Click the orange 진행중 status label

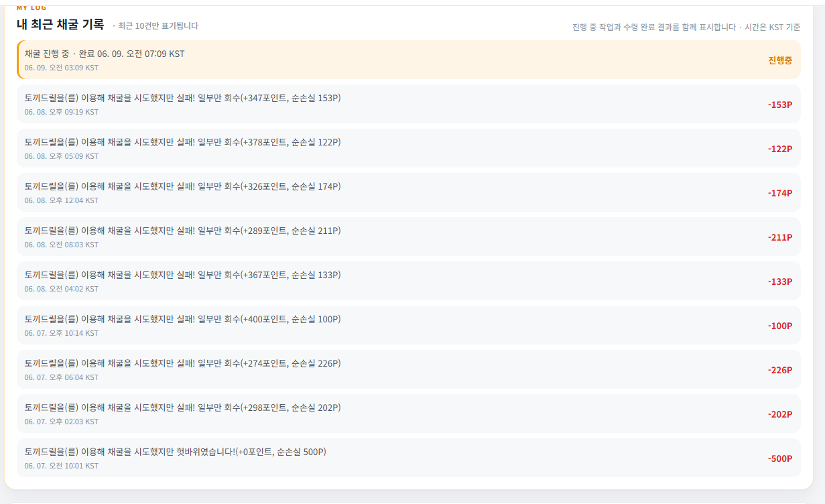(x=780, y=60)
